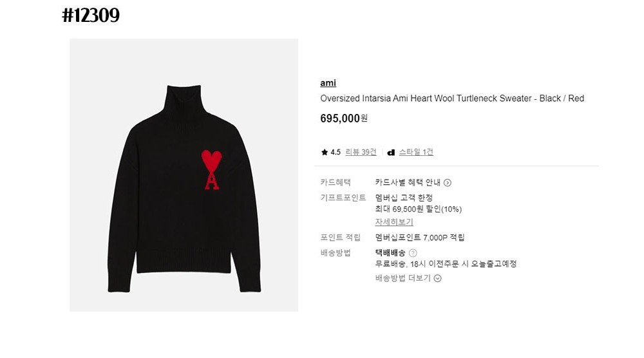This screenshot has width=644, height=358.
Task: Click the bold 택배배송 delivery label
Action: (390, 253)
